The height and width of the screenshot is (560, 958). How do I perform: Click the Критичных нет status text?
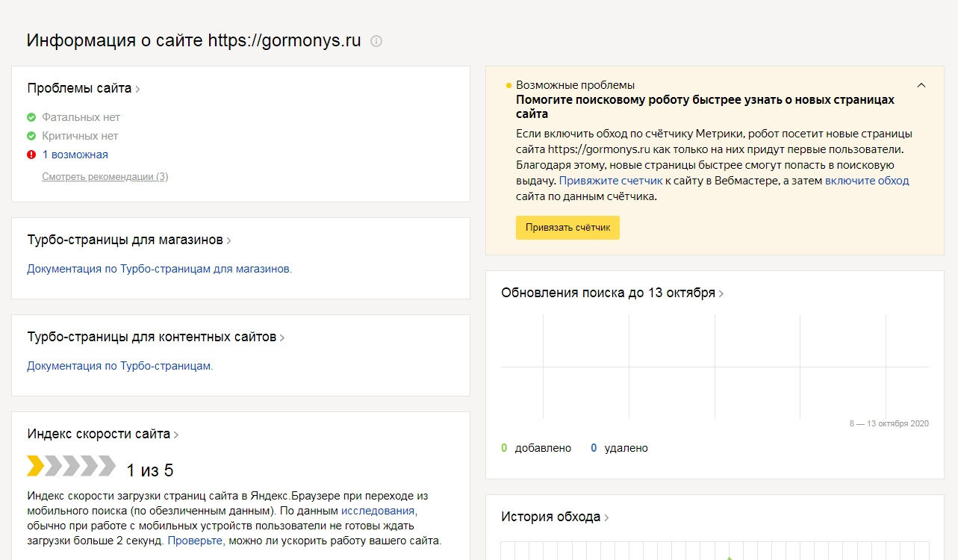(81, 136)
